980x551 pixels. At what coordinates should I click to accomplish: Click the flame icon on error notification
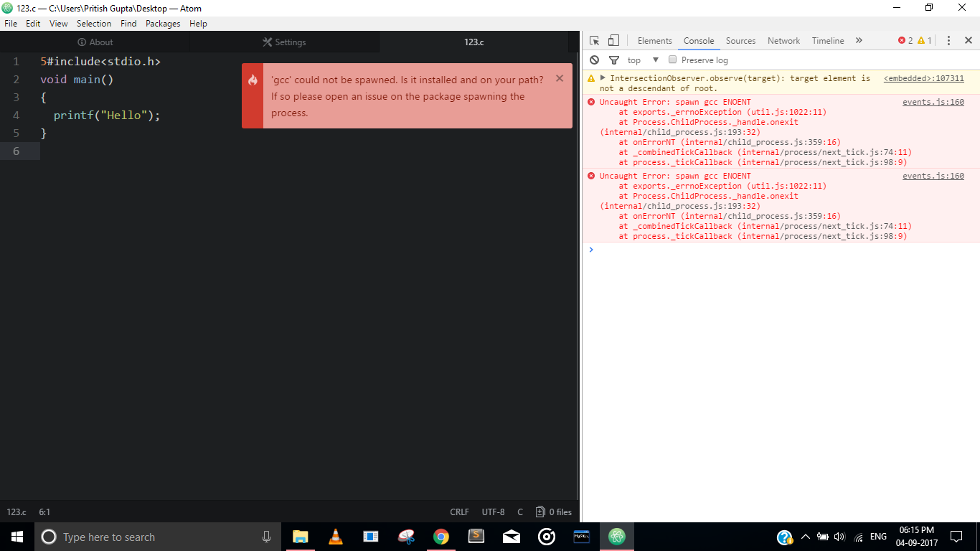(x=253, y=80)
